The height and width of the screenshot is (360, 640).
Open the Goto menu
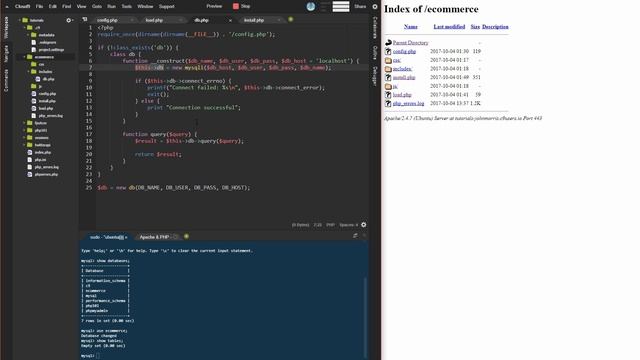pos(97,7)
